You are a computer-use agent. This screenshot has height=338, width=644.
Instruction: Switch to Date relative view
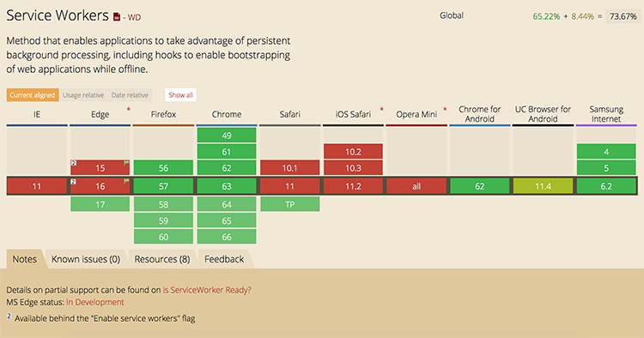pos(130,94)
